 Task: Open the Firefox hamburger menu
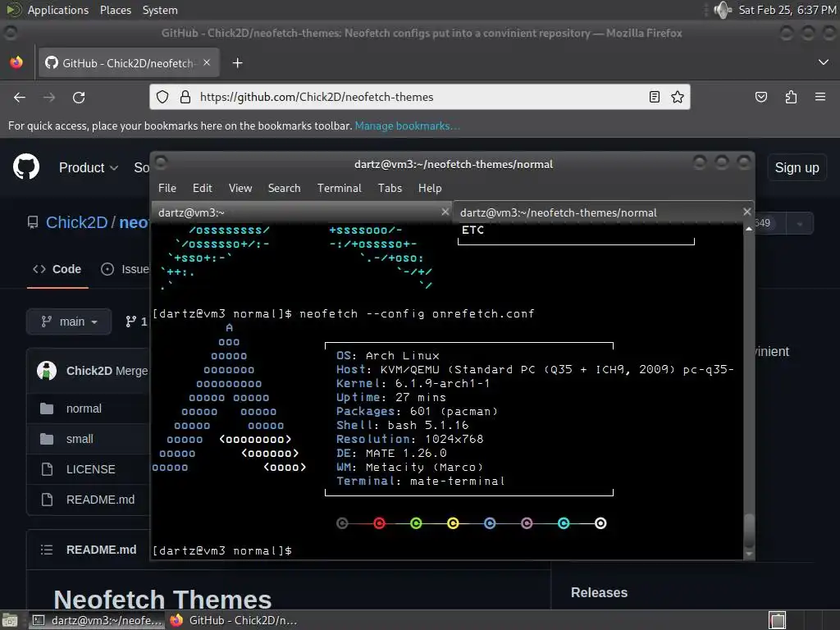click(820, 97)
